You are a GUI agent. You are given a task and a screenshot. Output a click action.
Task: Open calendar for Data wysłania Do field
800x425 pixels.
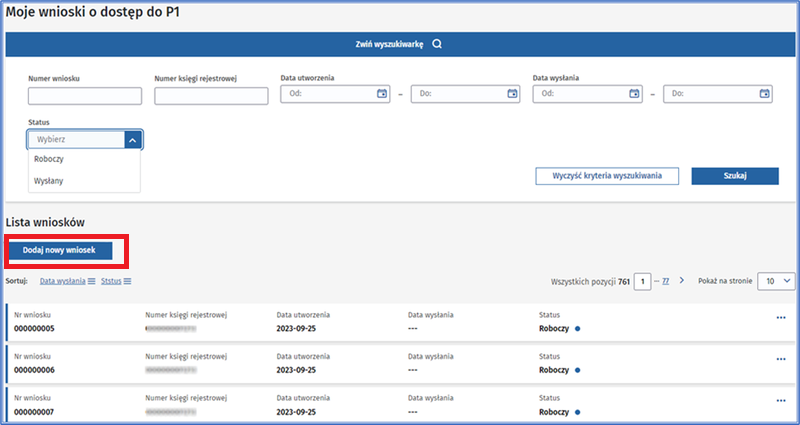click(x=764, y=94)
